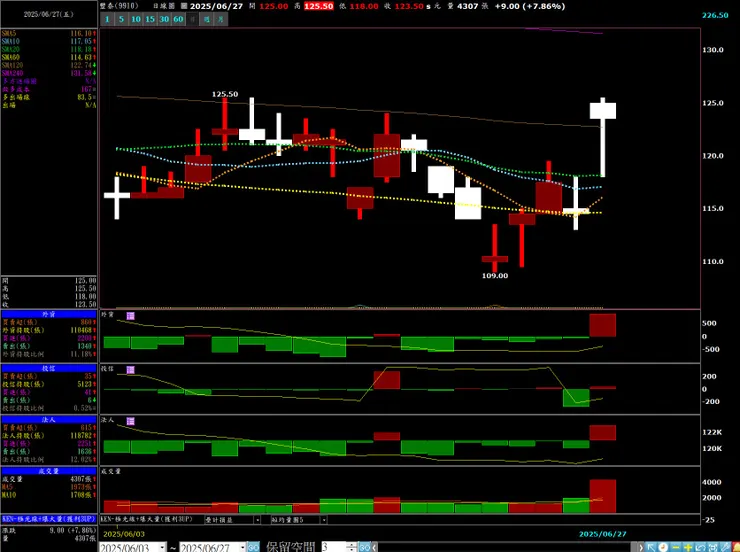Screen dimensions: 740x552
Task: Click the SMA240 indicator row
Action: [49, 73]
